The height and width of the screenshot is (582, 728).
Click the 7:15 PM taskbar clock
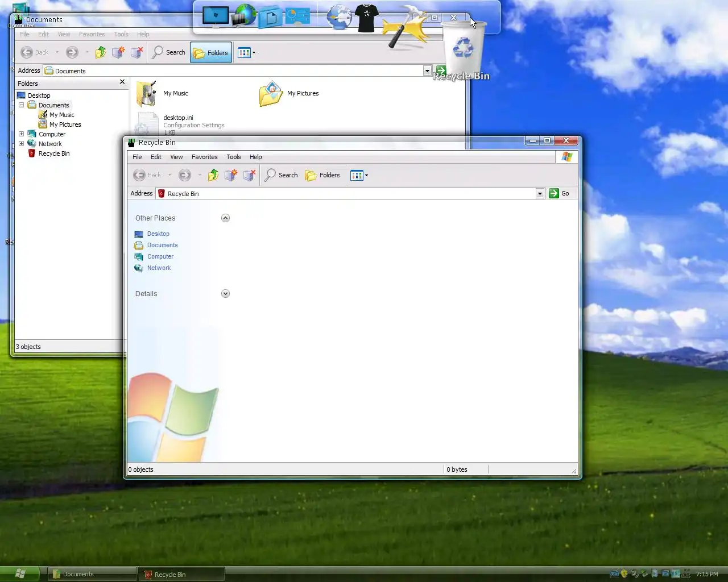(x=707, y=574)
